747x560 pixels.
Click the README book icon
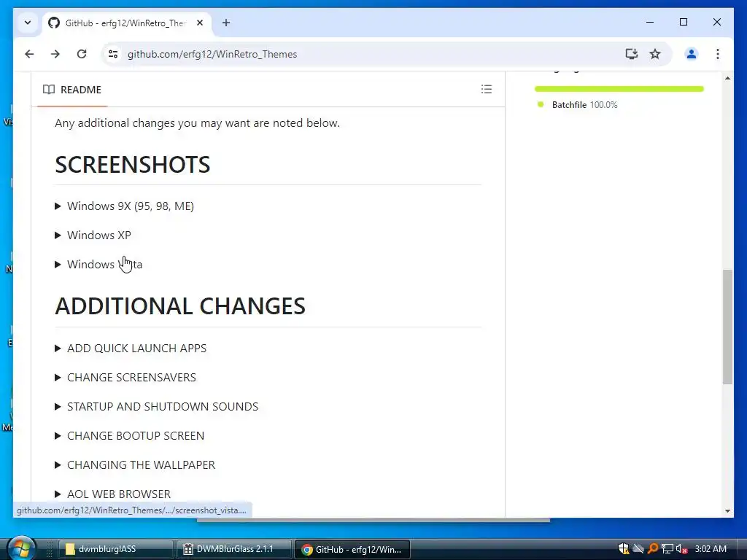pyautogui.click(x=49, y=90)
